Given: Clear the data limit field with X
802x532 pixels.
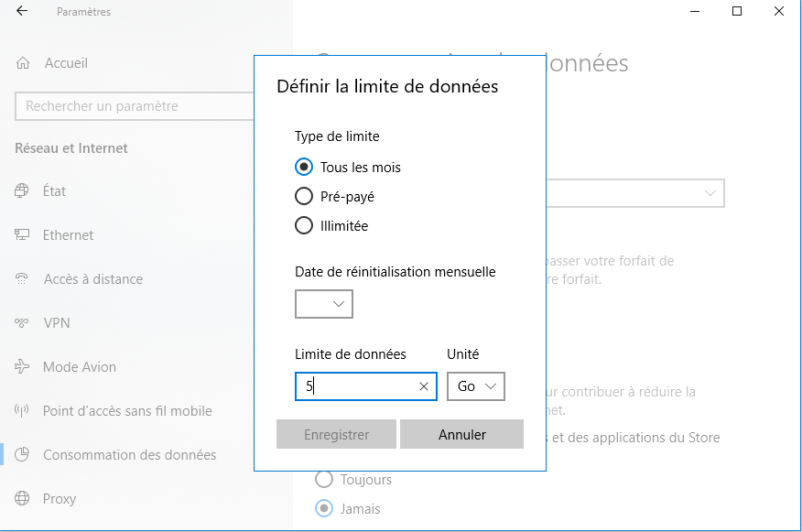Looking at the screenshot, I should tap(424, 386).
